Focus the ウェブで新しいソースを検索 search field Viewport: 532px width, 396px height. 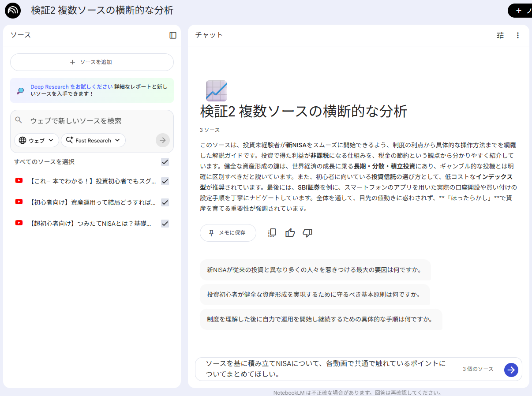tap(93, 120)
